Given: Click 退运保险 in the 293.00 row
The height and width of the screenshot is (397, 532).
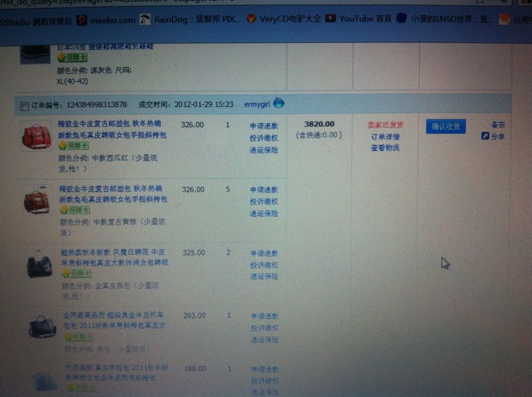Looking at the screenshot, I should point(265,340).
